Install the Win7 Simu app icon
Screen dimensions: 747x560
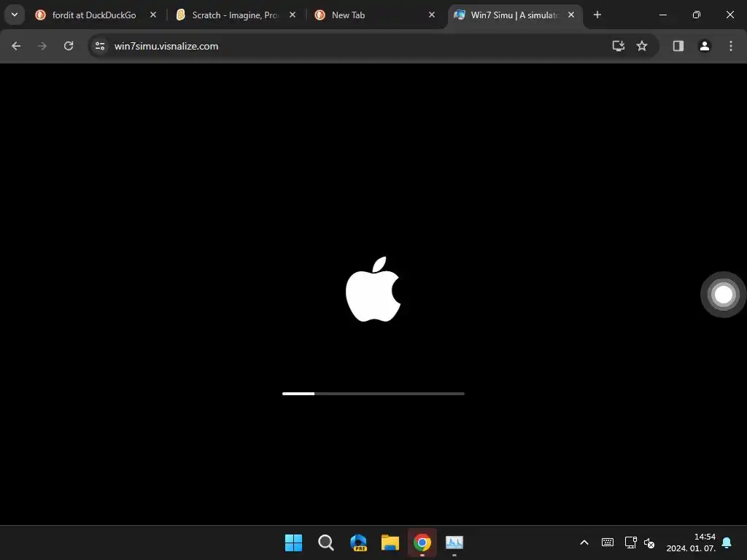tap(619, 46)
